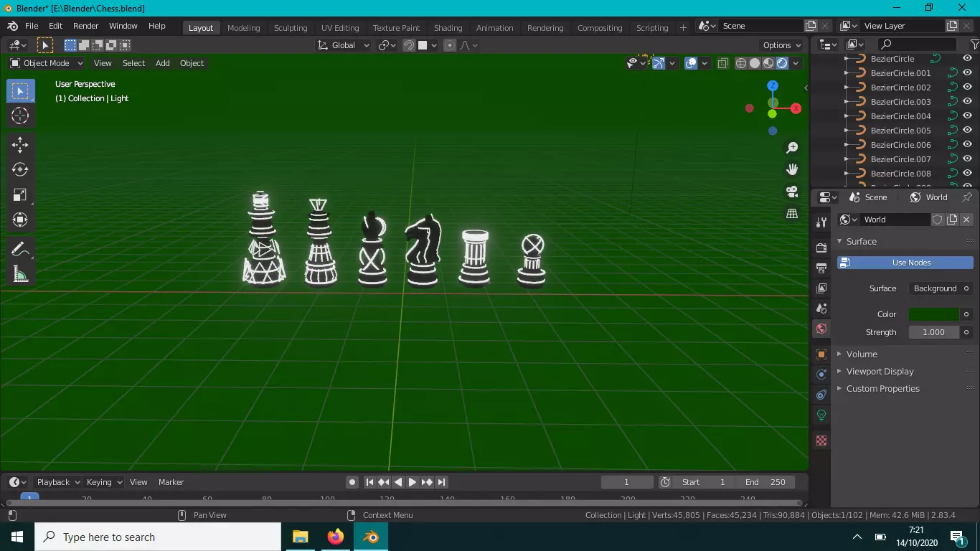
Task: Click the Use Nodes button
Action: coord(905,263)
